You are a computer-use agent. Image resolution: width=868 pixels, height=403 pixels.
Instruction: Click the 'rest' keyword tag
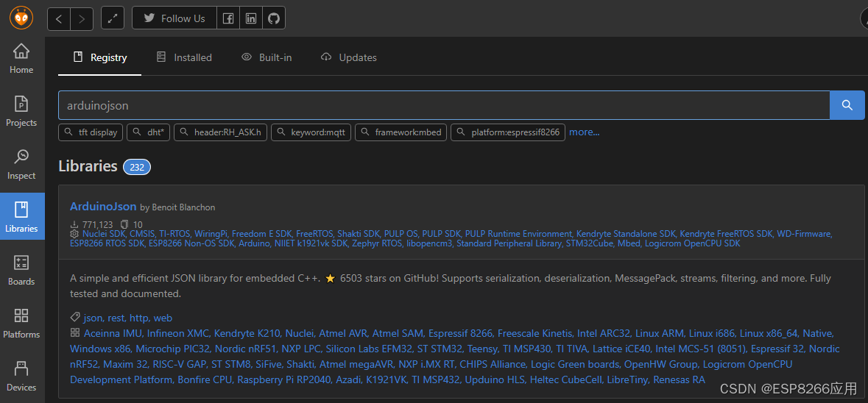click(x=116, y=318)
